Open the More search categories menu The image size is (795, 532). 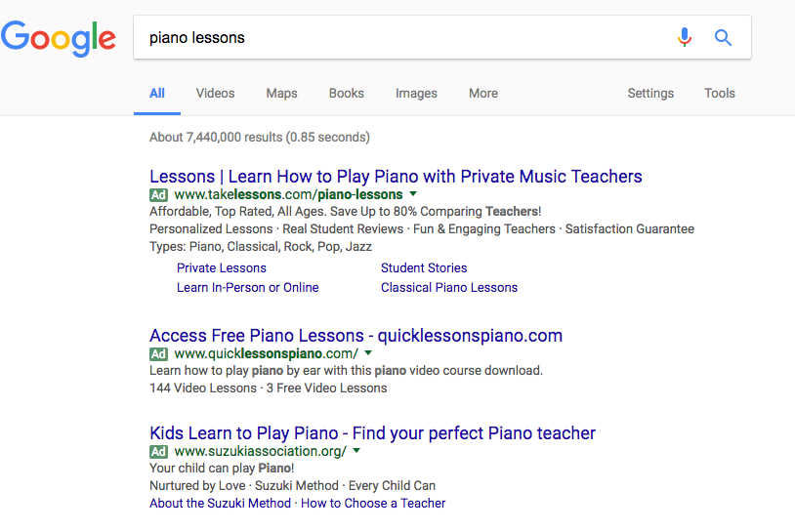coord(483,94)
